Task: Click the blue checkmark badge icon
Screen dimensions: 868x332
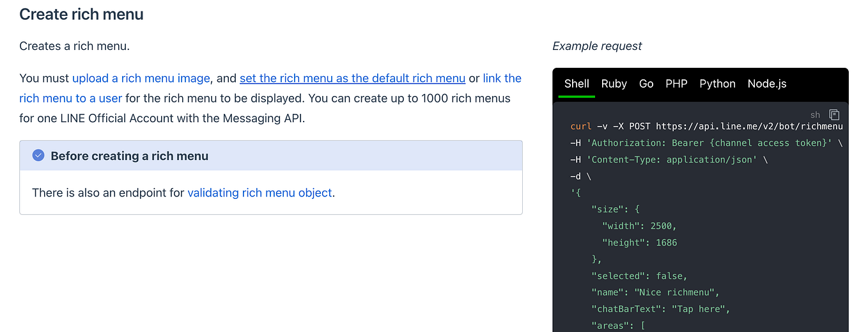Action: click(x=38, y=155)
